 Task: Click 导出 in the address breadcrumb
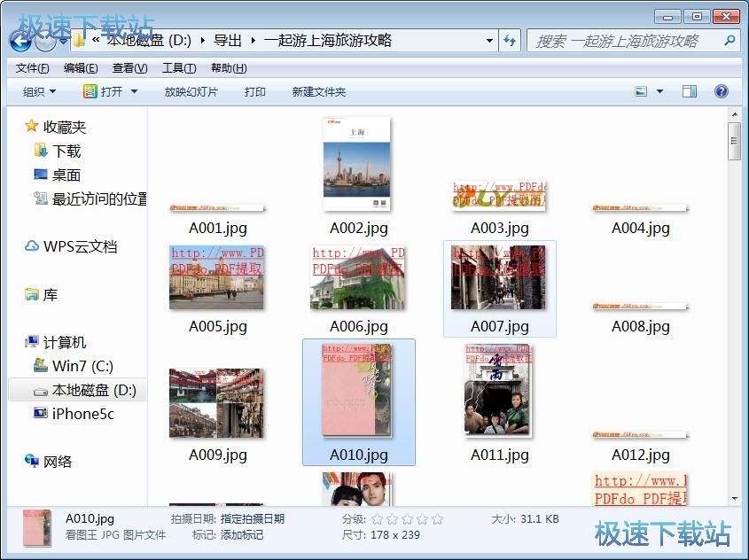pyautogui.click(x=228, y=41)
